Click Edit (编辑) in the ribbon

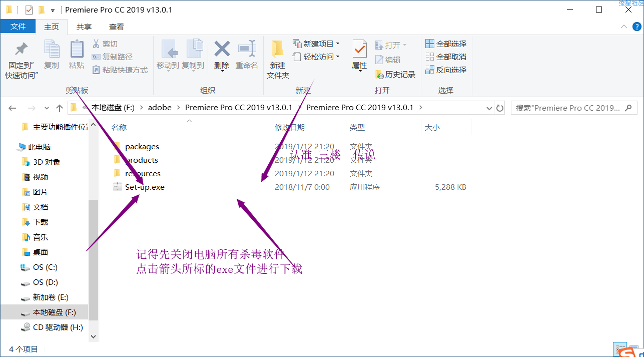click(388, 60)
